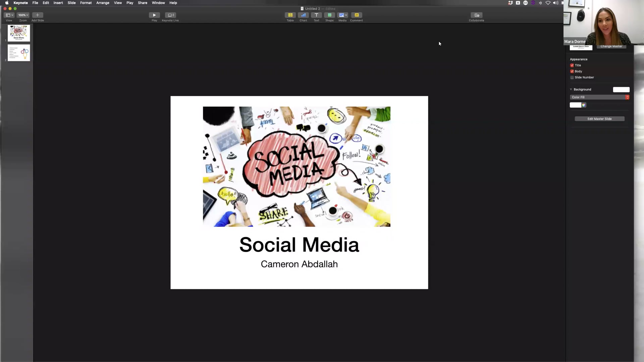Open the Format menu

86,3
